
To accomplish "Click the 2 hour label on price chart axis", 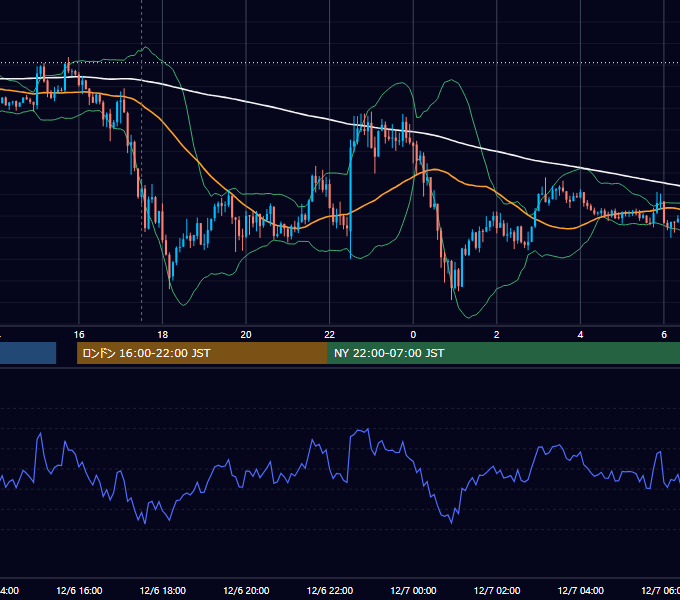I will click(x=497, y=335).
